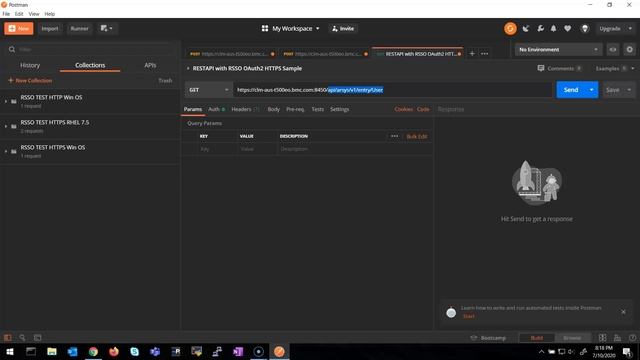Image resolution: width=640 pixels, height=360 pixels.
Task: Add a new request tab with plus
Action: 472,53
